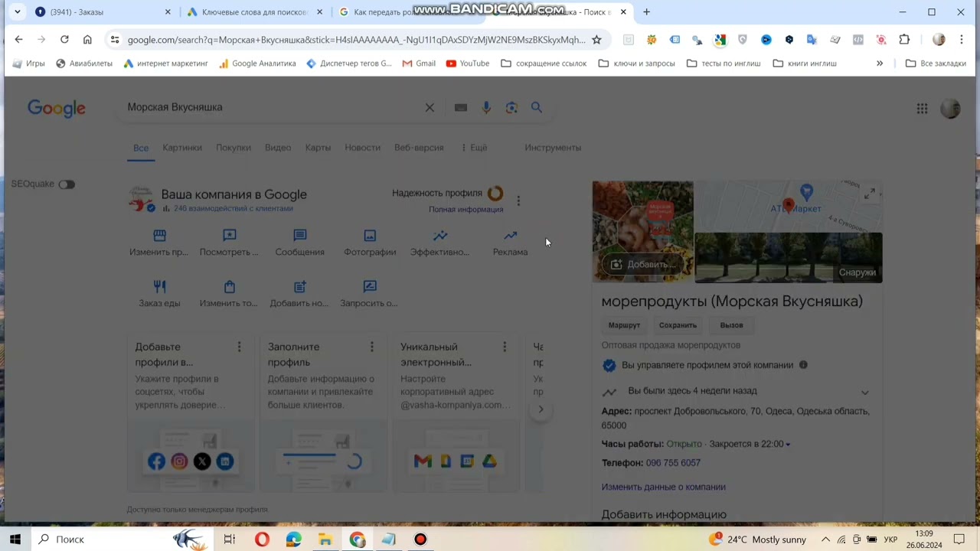Open the Gmail bookmark
The width and height of the screenshot is (980, 551).
pos(419,64)
